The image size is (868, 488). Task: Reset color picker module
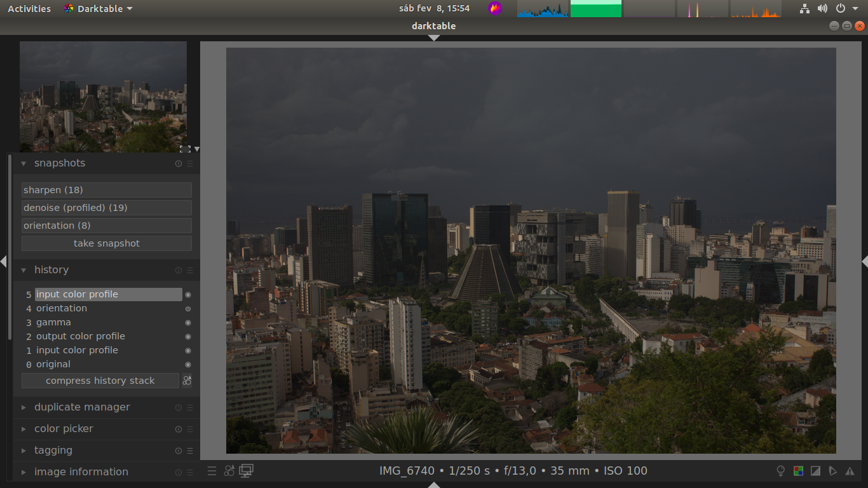tap(179, 429)
